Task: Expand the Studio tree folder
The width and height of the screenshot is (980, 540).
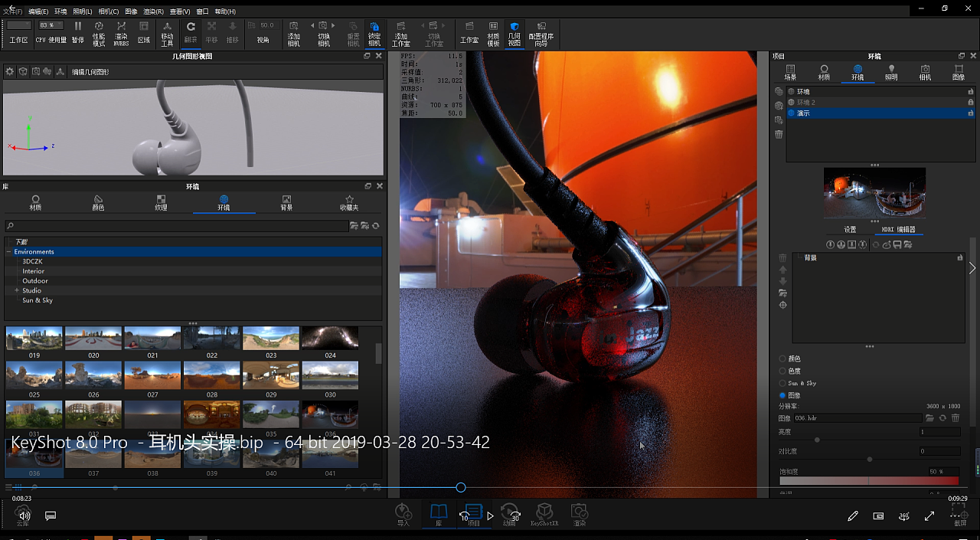Action: [17, 290]
